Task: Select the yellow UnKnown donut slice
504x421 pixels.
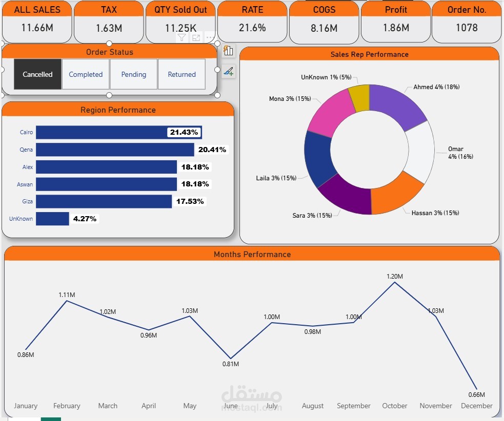Action: click(x=360, y=98)
